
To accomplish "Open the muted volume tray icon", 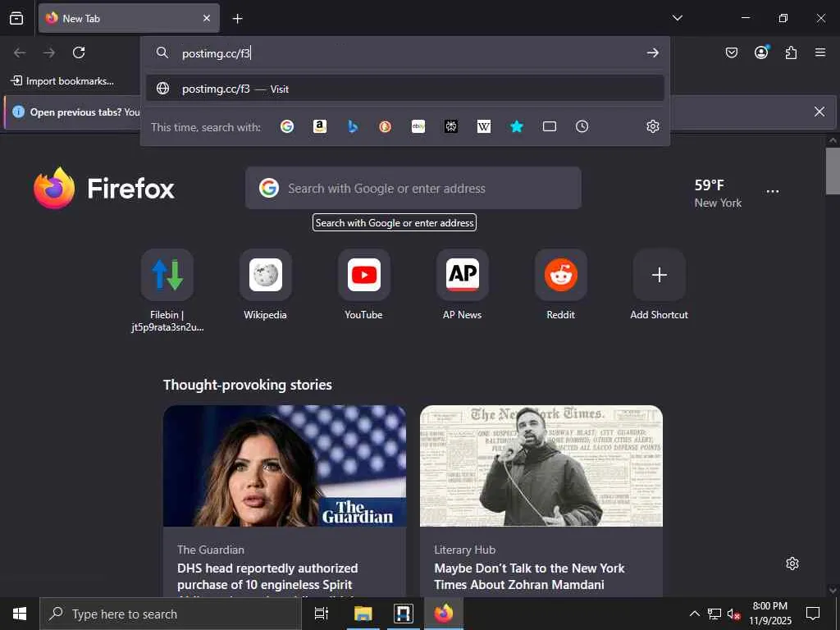I will click(x=733, y=614).
